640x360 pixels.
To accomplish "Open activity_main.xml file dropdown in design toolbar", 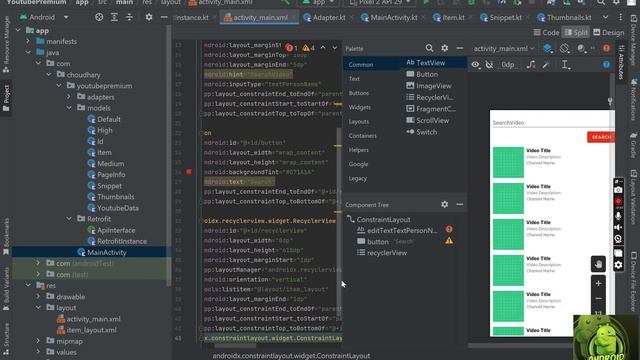I will (x=504, y=49).
